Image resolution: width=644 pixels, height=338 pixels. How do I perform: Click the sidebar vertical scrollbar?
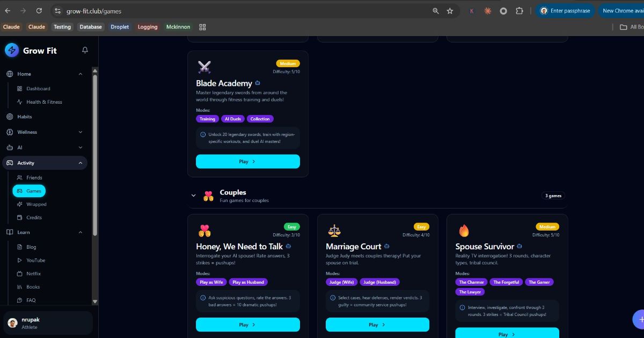[x=95, y=156]
